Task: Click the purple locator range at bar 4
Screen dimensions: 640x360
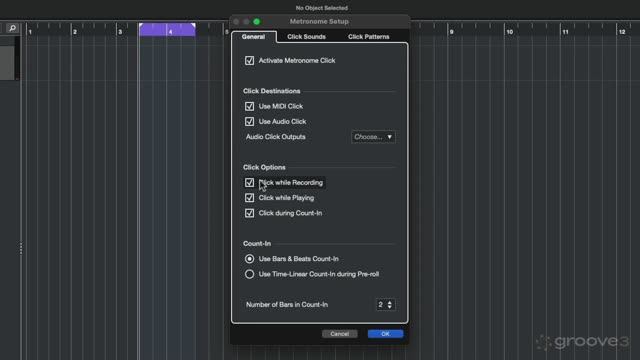Action: click(x=167, y=29)
